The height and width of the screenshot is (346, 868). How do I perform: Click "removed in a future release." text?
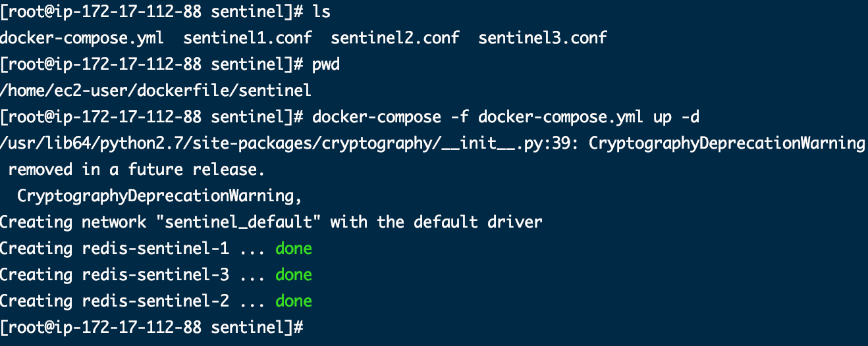point(136,169)
